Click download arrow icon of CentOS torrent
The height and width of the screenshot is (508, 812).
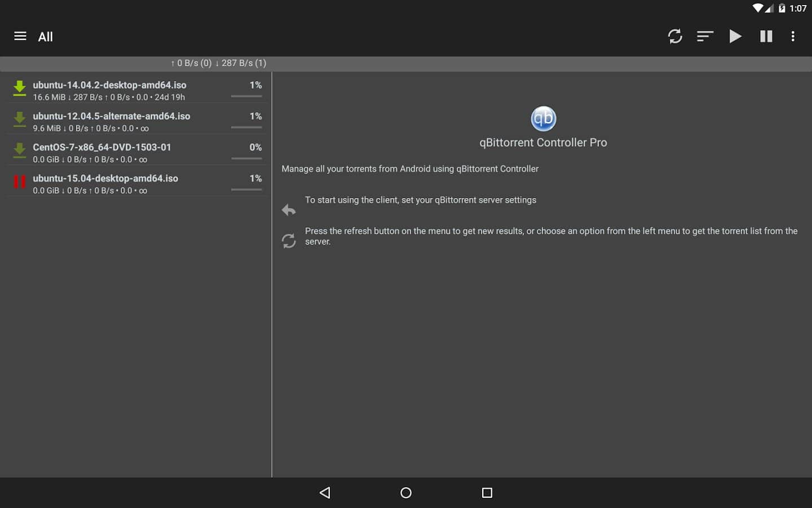(x=20, y=150)
